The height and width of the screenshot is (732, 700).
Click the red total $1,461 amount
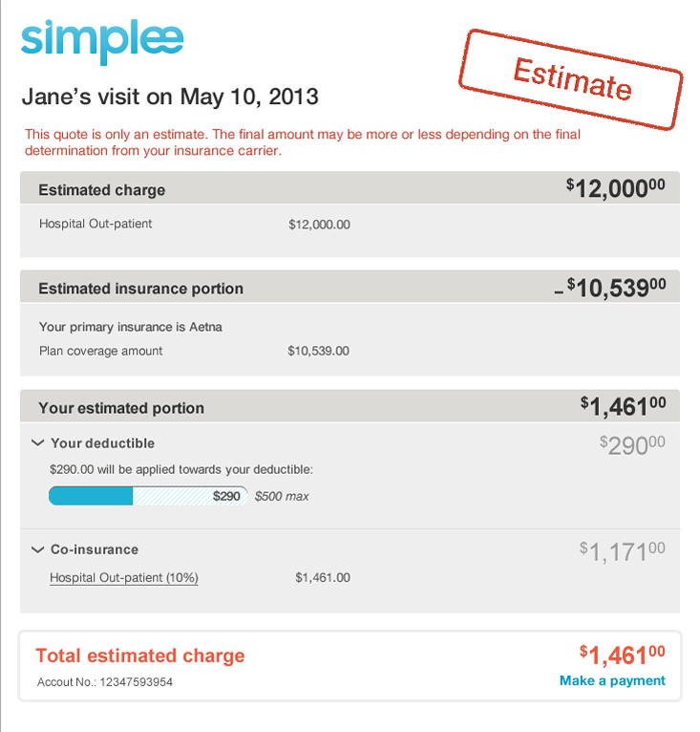pos(622,655)
